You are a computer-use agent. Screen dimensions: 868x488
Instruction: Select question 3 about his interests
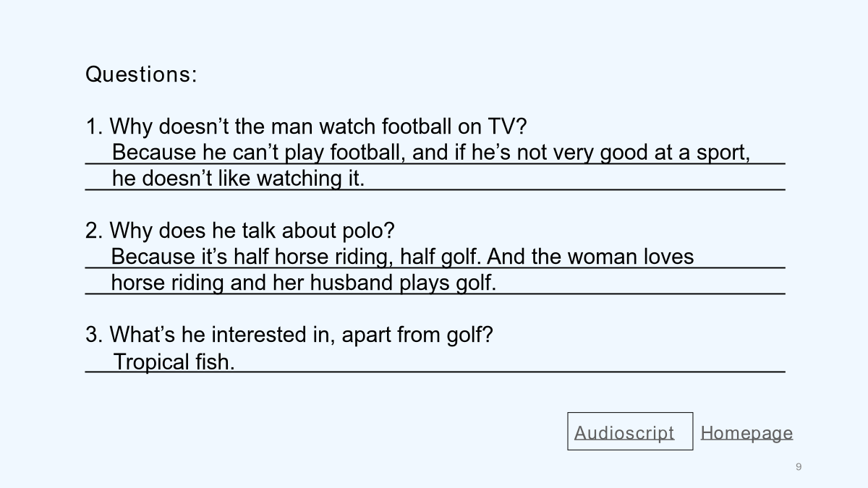coord(289,335)
